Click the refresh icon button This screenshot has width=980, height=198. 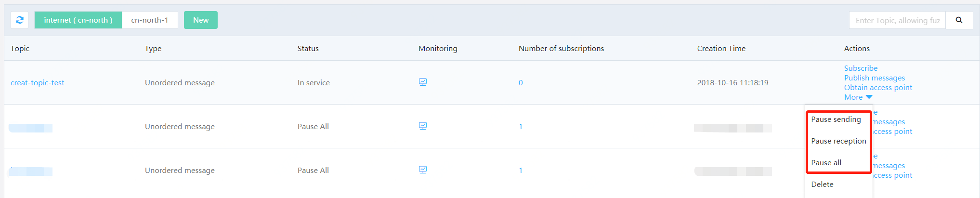(20, 20)
